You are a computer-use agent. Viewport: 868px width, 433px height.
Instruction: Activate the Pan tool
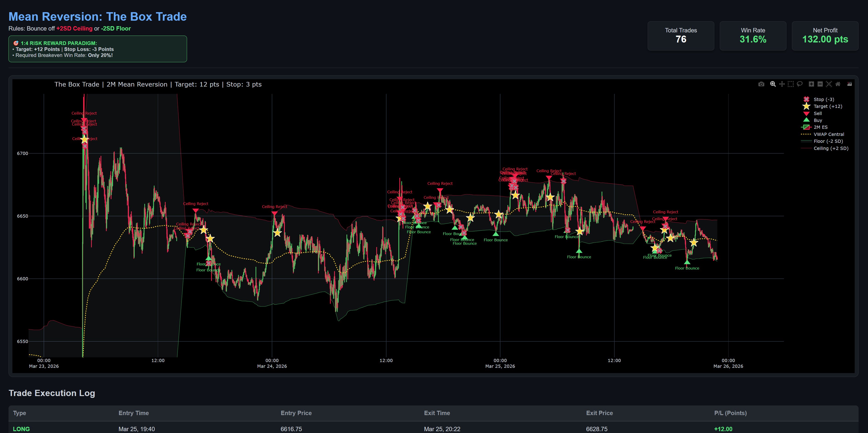(x=782, y=84)
